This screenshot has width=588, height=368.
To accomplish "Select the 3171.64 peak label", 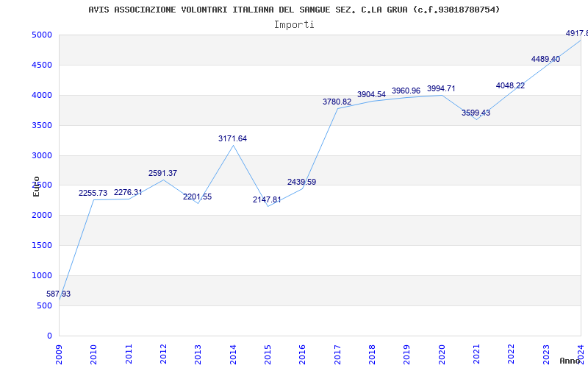I will [x=232, y=138].
